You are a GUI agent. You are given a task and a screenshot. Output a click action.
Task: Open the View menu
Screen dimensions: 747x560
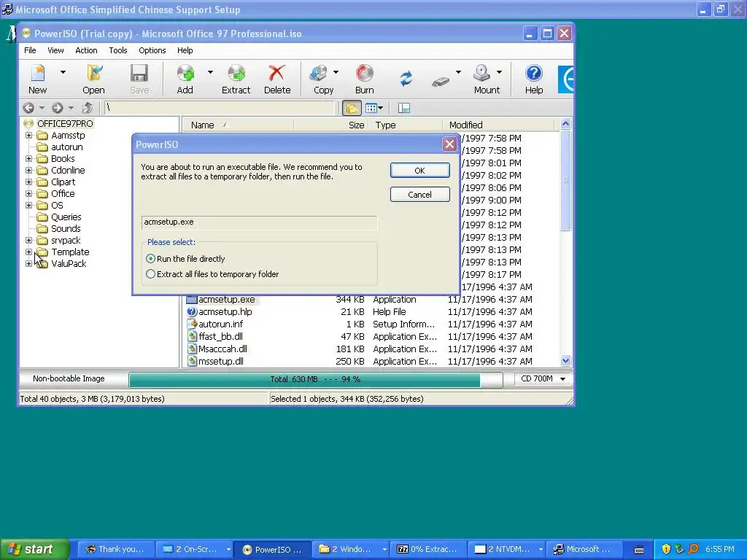[x=55, y=50]
